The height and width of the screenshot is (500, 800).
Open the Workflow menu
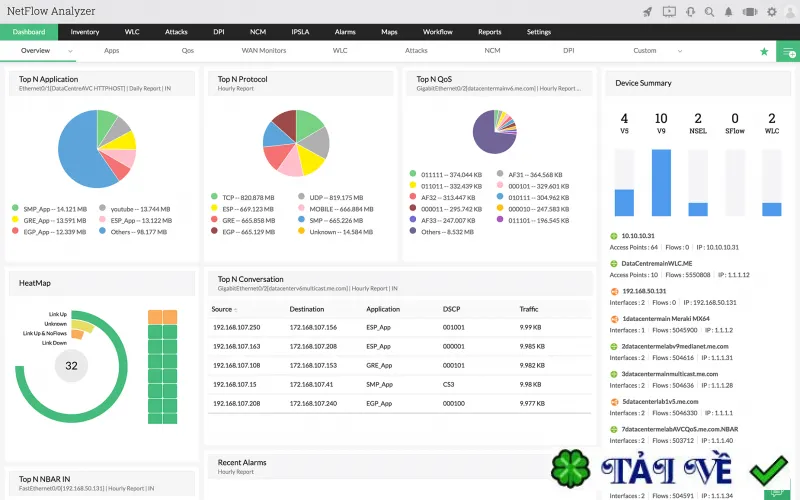[x=437, y=32]
